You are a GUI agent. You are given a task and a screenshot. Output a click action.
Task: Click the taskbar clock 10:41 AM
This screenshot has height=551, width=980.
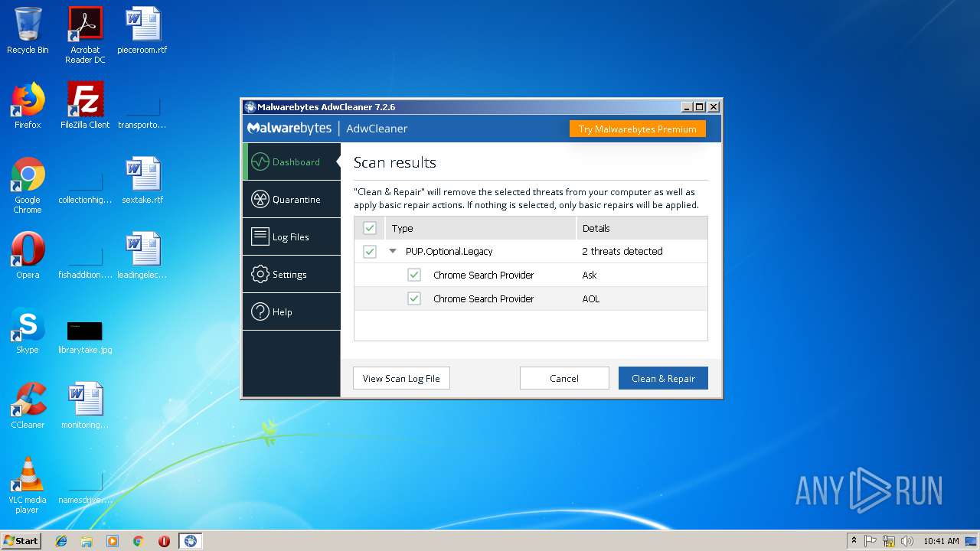941,540
